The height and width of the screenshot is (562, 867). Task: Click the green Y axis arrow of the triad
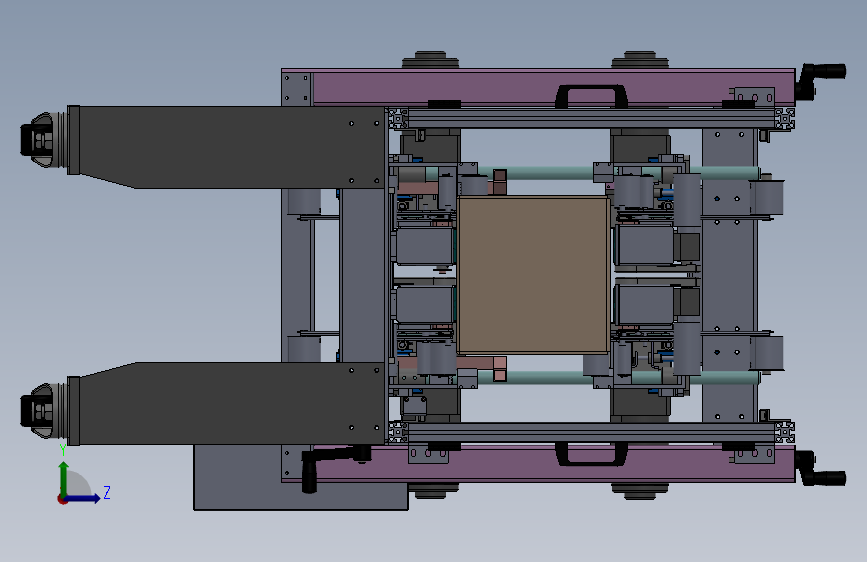point(64,477)
